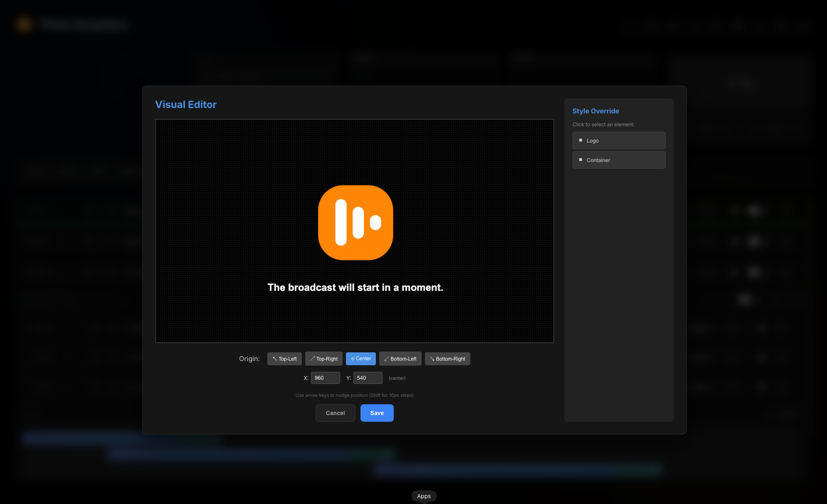Click the (center) position label
The image size is (827, 504).
(397, 378)
